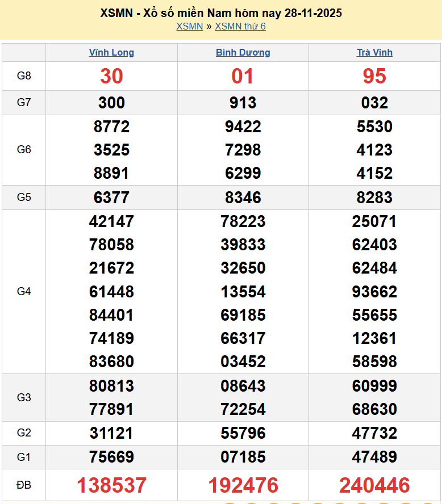Select Bình Dương G2 number 55796
The height and width of the screenshot is (504, 442).
243,433
